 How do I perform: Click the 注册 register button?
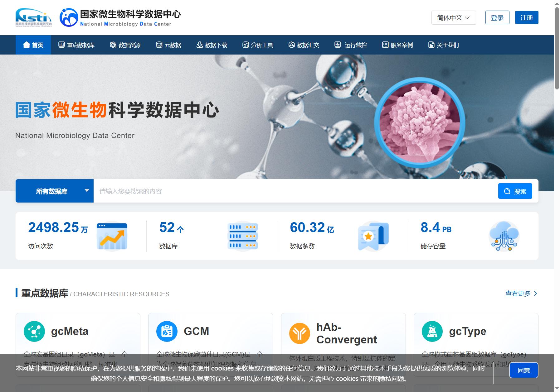tap(527, 17)
